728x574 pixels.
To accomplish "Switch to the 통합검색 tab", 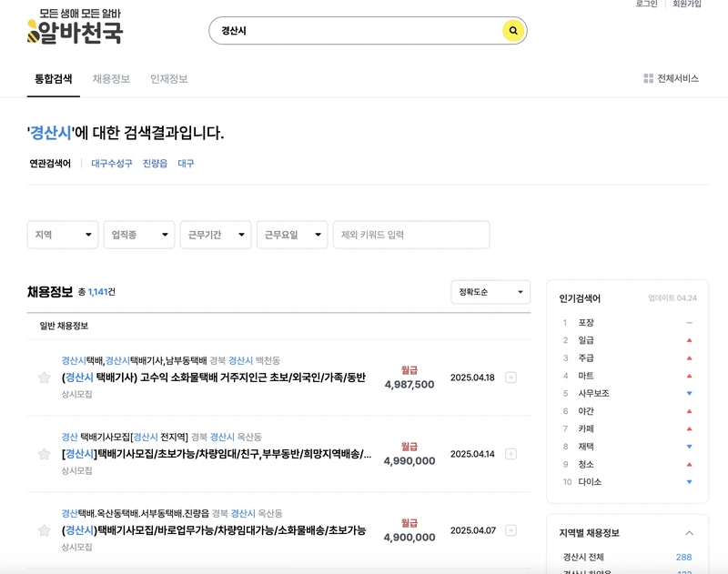I will (54, 79).
